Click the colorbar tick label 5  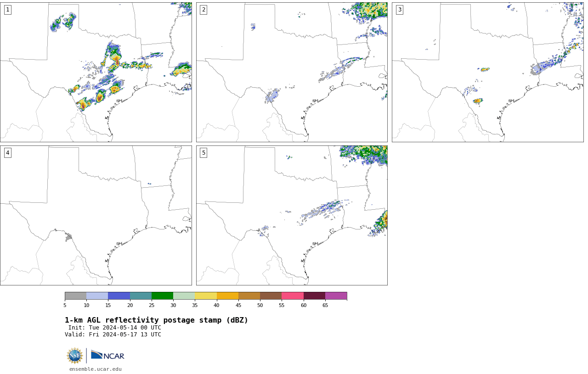65,305
